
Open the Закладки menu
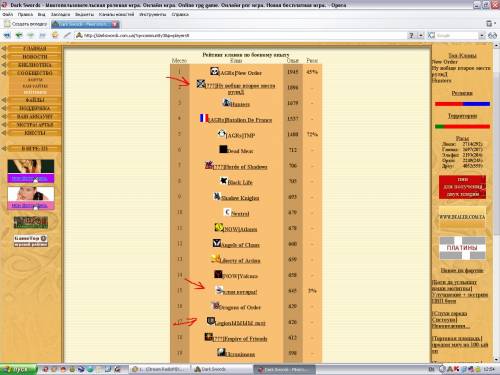click(60, 14)
